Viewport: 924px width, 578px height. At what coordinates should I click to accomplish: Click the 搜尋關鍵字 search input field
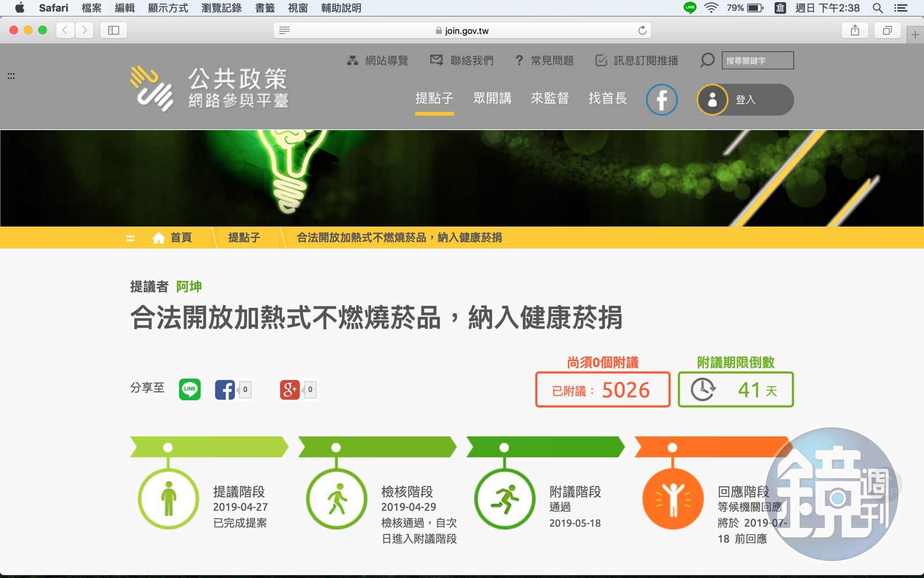coord(757,61)
